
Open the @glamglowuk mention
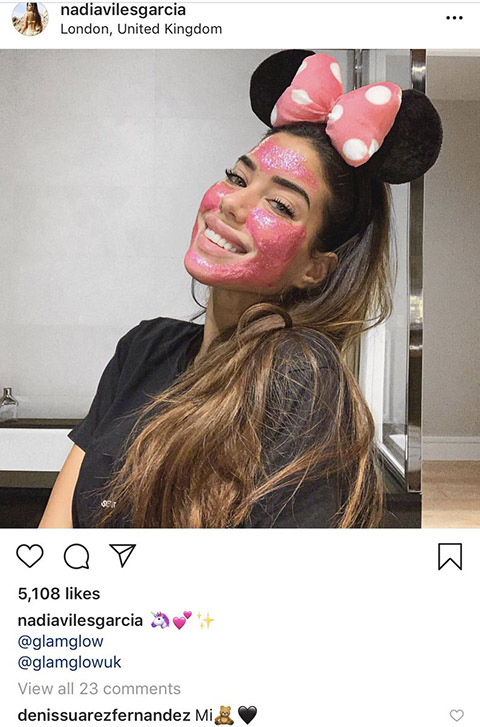click(70, 662)
